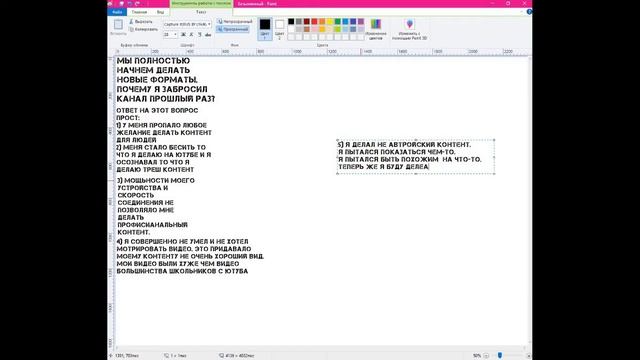Select the Текст ribbon tab
This screenshot has width=640, height=360.
pos(201,12)
